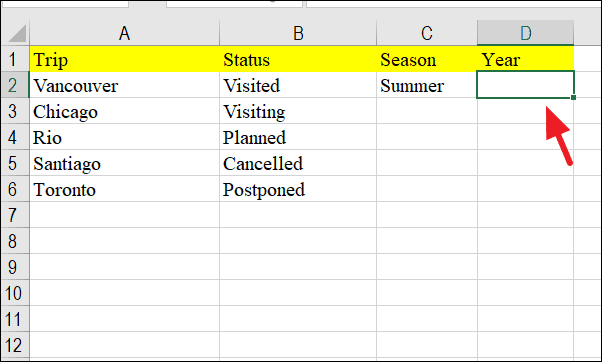Select row 7 header

15,215
